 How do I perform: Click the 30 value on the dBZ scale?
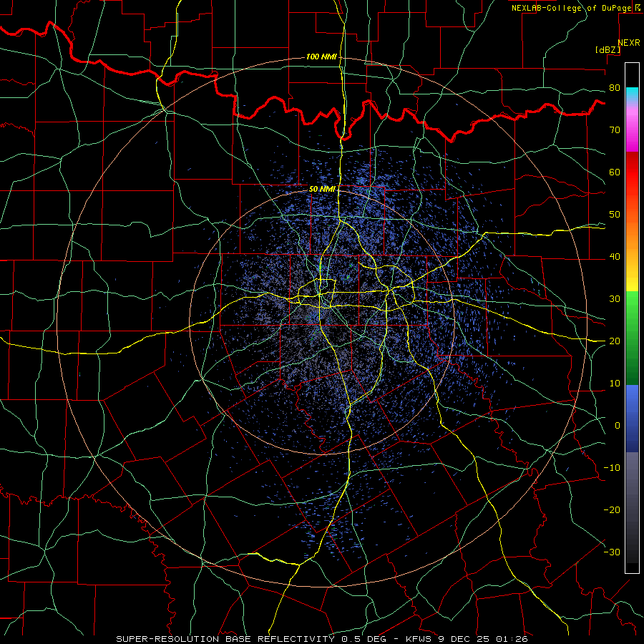(615, 299)
